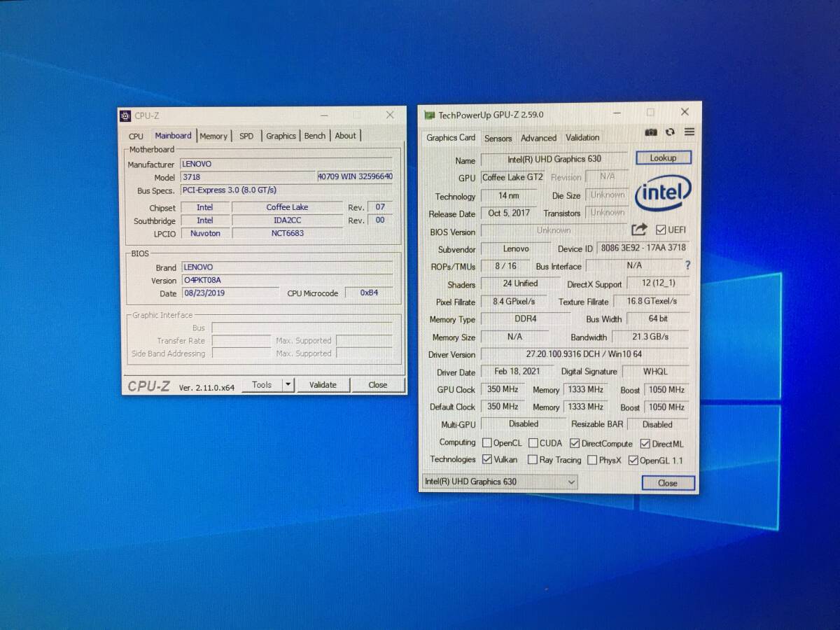This screenshot has width=840, height=630.
Task: Click the WHQL digital signature value
Action: [655, 372]
